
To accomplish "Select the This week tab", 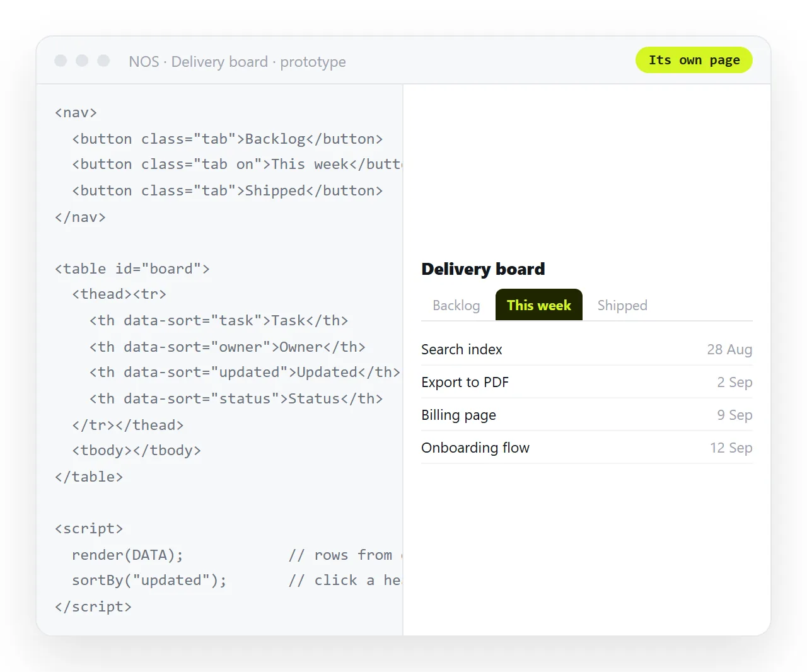I will coord(538,305).
